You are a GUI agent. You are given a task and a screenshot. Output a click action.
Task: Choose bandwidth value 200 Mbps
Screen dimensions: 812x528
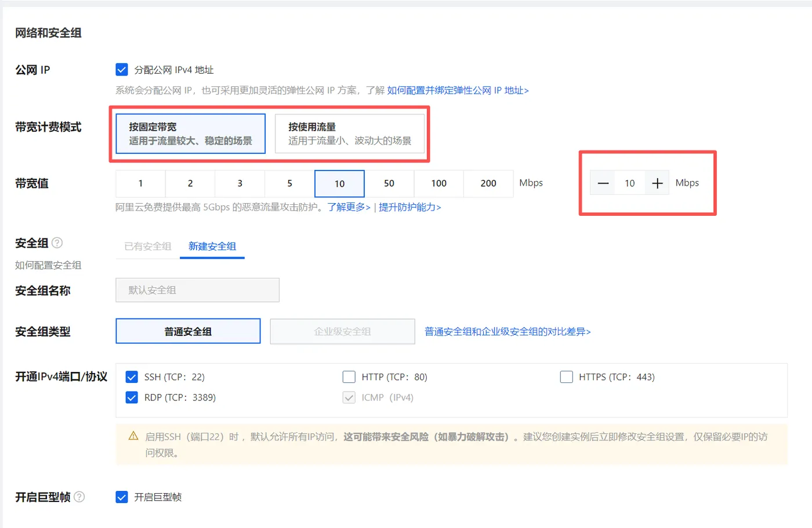[x=488, y=183]
